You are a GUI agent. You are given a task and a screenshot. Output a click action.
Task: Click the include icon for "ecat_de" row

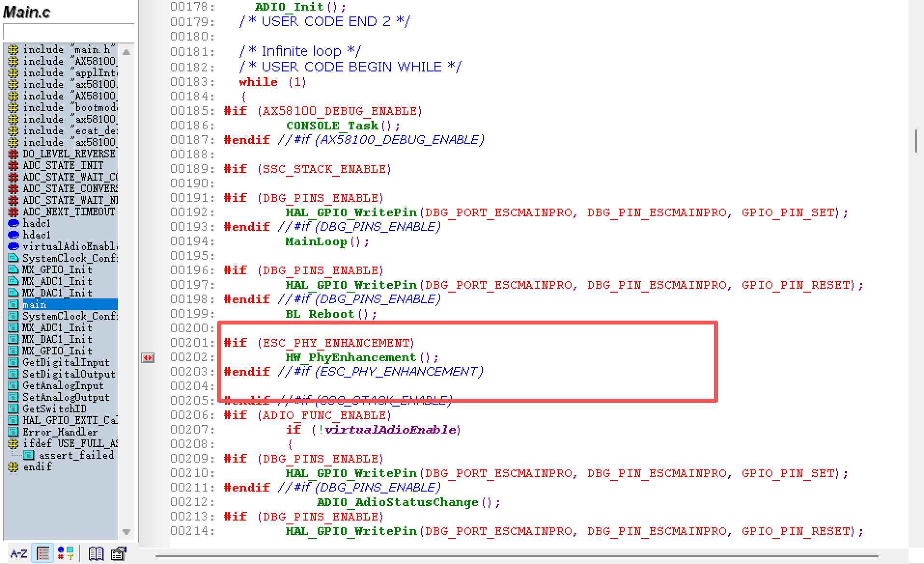[14, 131]
